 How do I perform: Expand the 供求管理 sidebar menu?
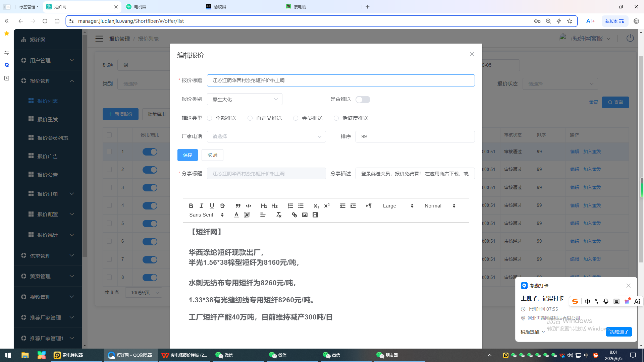coord(48,256)
